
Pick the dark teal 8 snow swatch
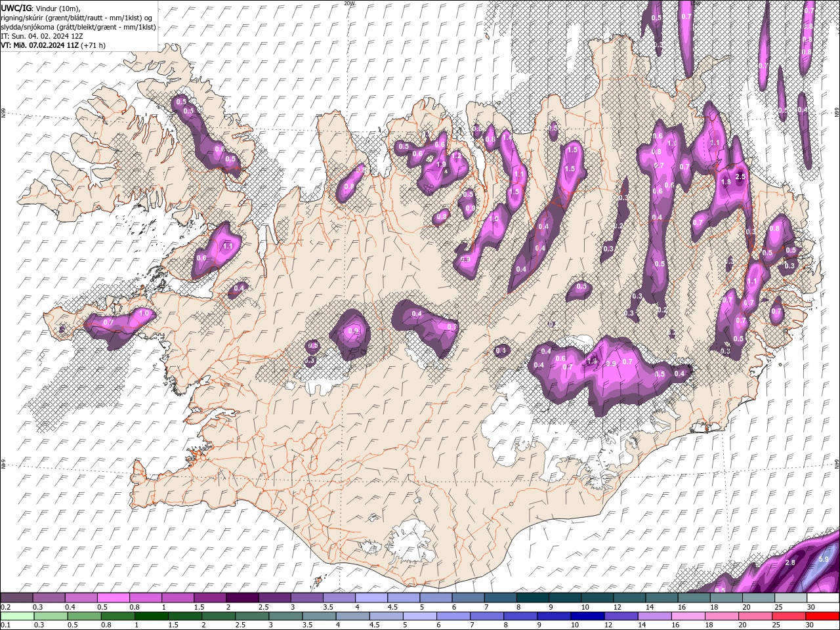533,598
